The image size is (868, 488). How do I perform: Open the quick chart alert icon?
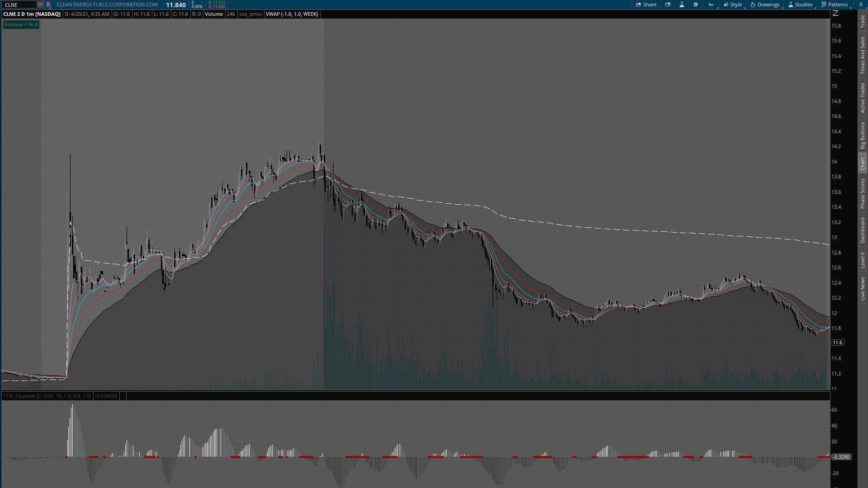[x=668, y=5]
